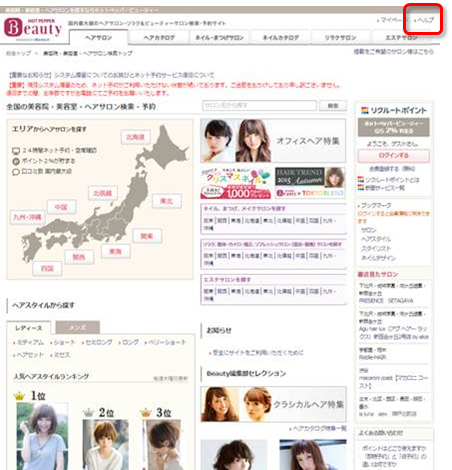Screen dimensions: 452x470
Task: Select 九州・沖縄 region on the map
Action: tap(27, 217)
